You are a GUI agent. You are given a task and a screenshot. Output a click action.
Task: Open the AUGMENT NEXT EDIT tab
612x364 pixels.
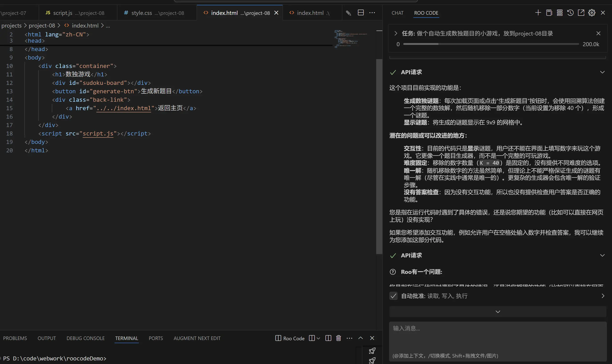197,338
